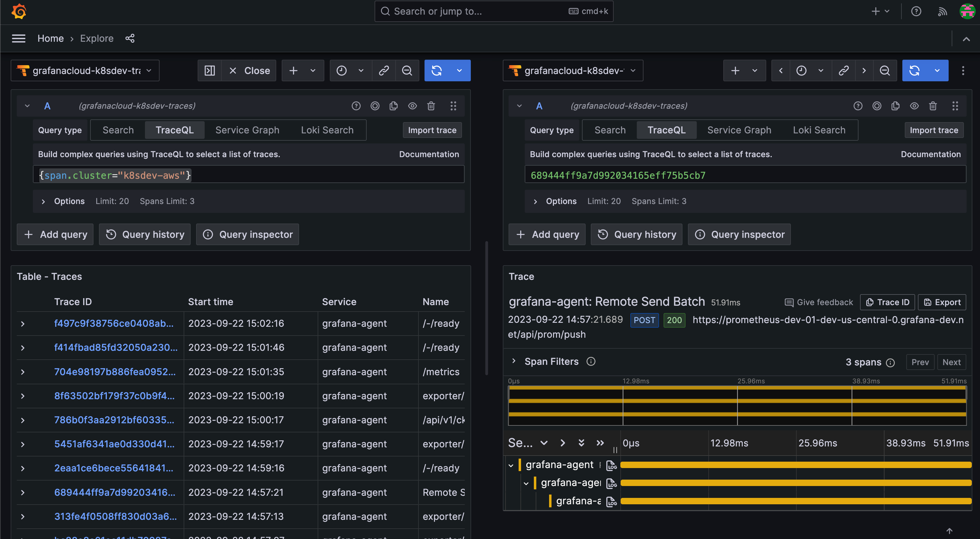Toggle query A visibility eye in right pane

(x=914, y=106)
